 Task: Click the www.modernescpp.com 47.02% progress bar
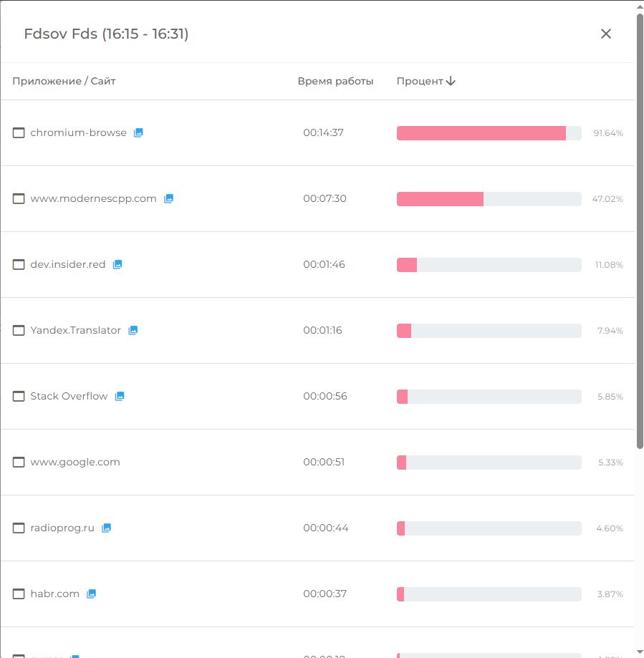click(489, 199)
